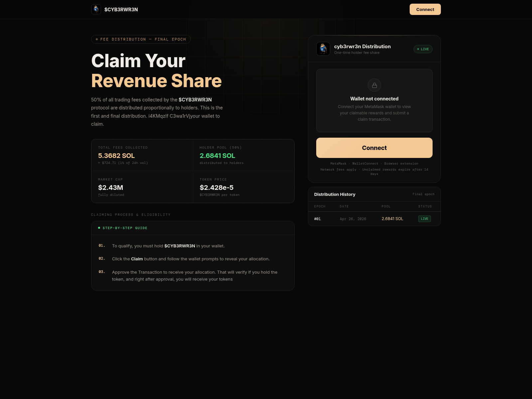Click the Final epoch label in history panel
The image size is (532, 399).
click(x=424, y=194)
